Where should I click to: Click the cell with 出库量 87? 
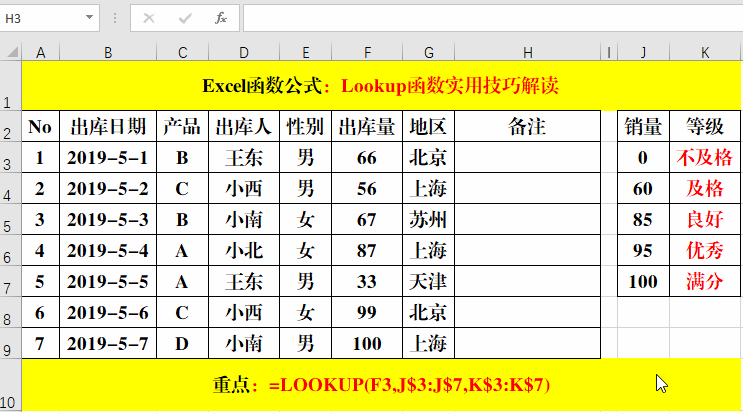[x=367, y=250]
